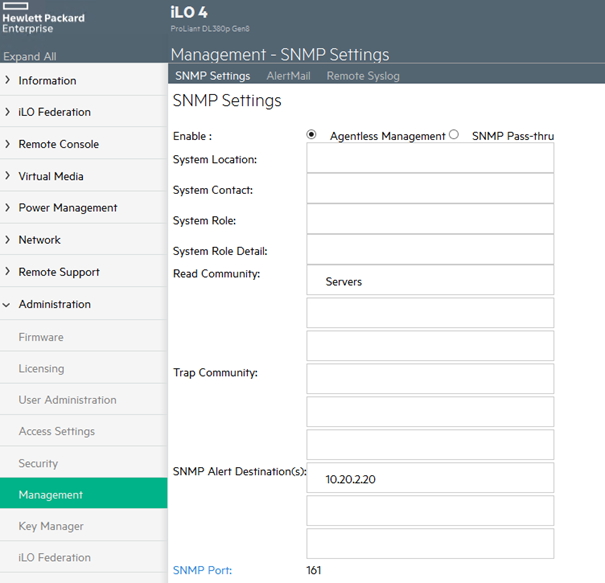605x583 pixels.
Task: Click the SNMP port value 161
Action: pyautogui.click(x=314, y=570)
